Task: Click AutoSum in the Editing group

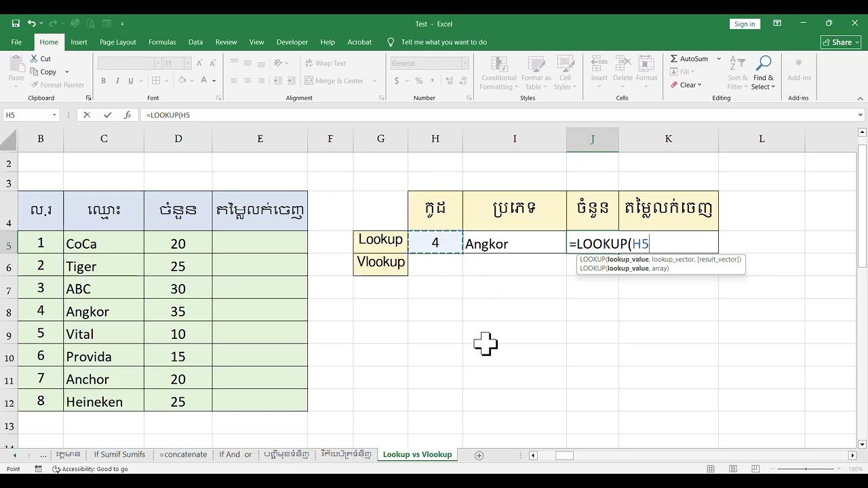Action: coord(689,59)
